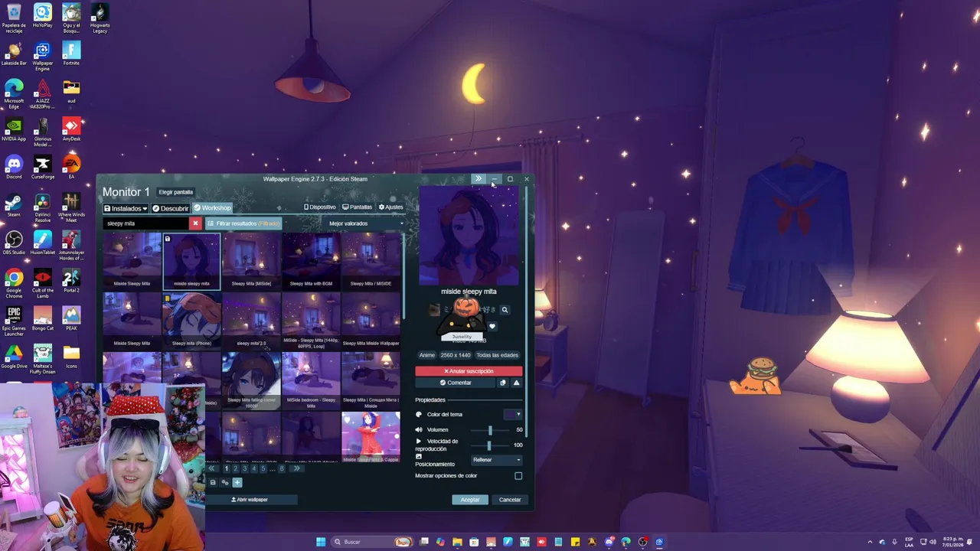Show hidden system tray icons

point(870,542)
